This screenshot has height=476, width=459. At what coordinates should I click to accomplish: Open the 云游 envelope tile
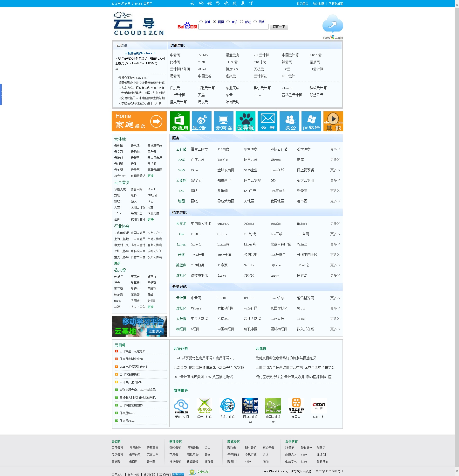267,121
